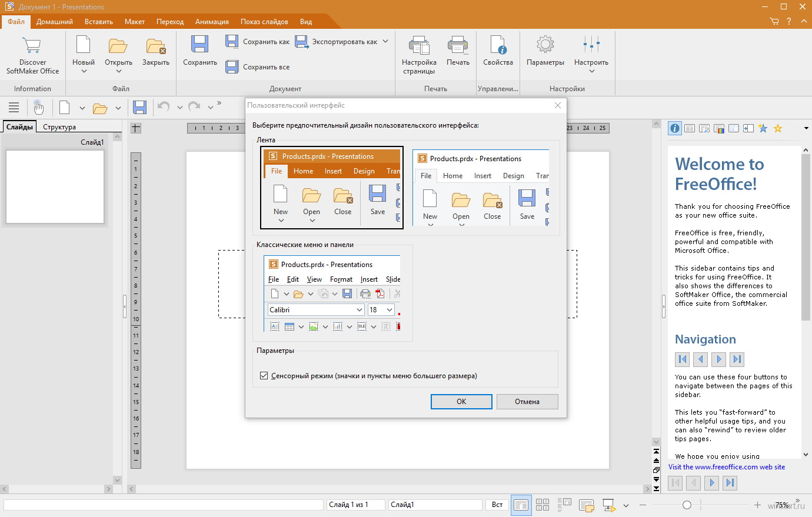
Task: Open the Insert (Вставить) ribbon tab
Action: click(x=98, y=22)
